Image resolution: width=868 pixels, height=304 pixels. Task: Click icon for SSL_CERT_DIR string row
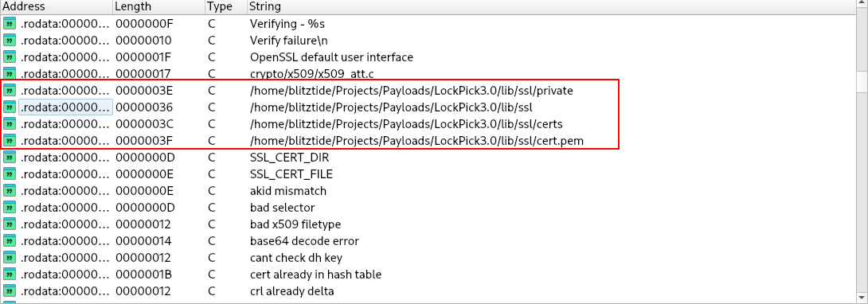click(10, 158)
